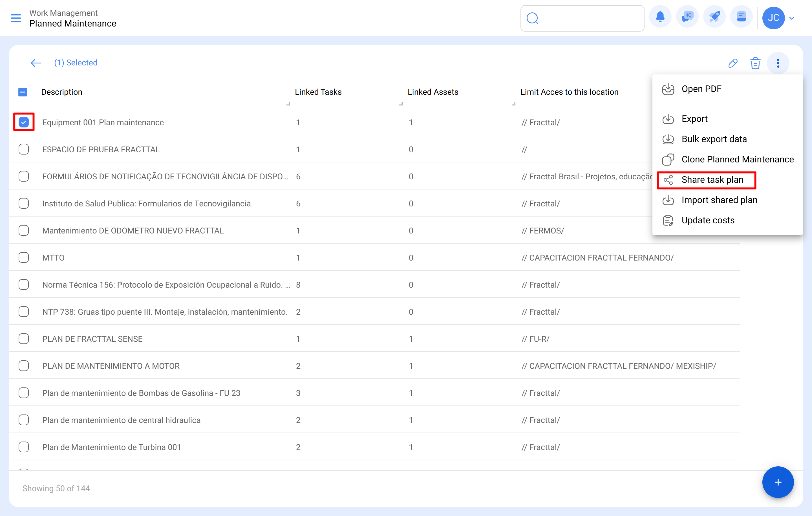Click the back arrow above the table
Image resolution: width=812 pixels, height=516 pixels.
tap(36, 63)
